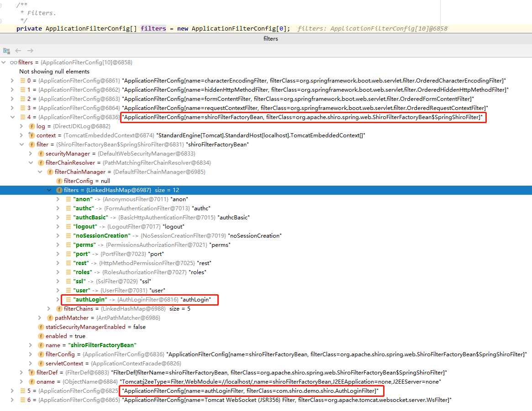
Task: Click the array element icon of row 6
Action: click(x=23, y=400)
